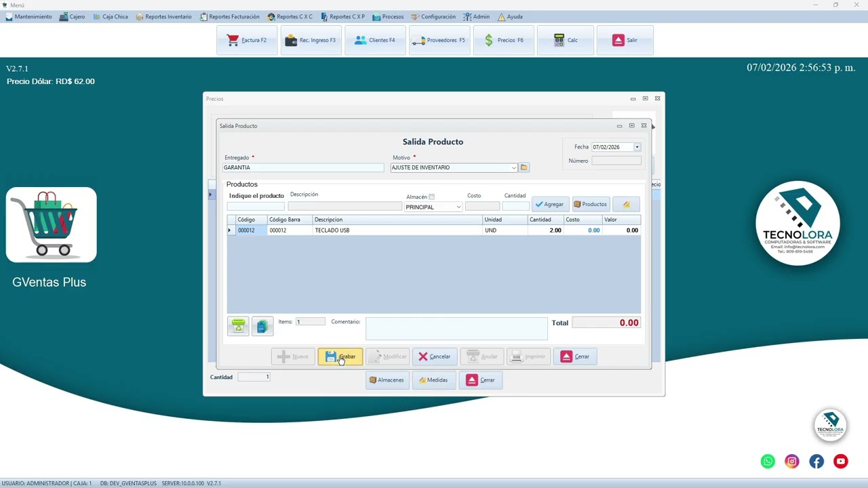Viewport: 868px width, 488px height.
Task: Open the Instagram icon
Action: (x=792, y=462)
